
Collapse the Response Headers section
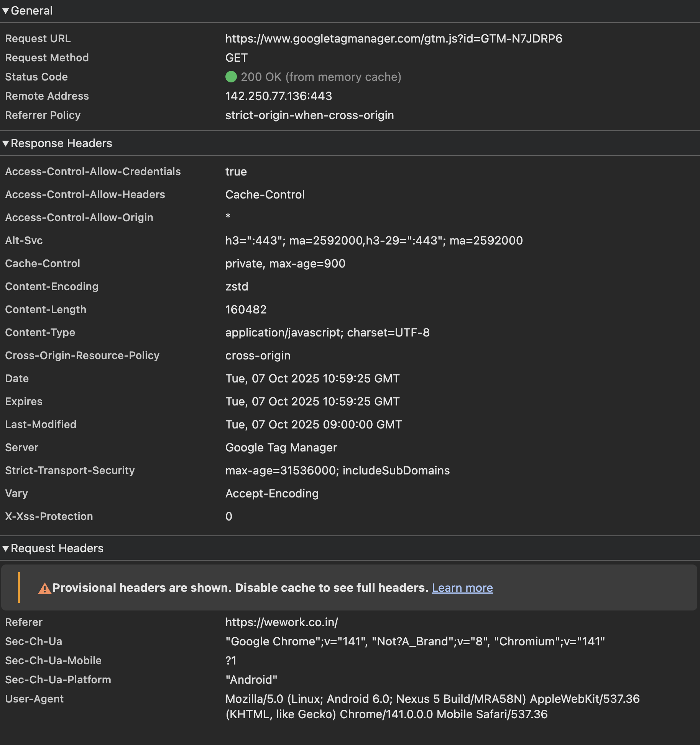pyautogui.click(x=6, y=143)
